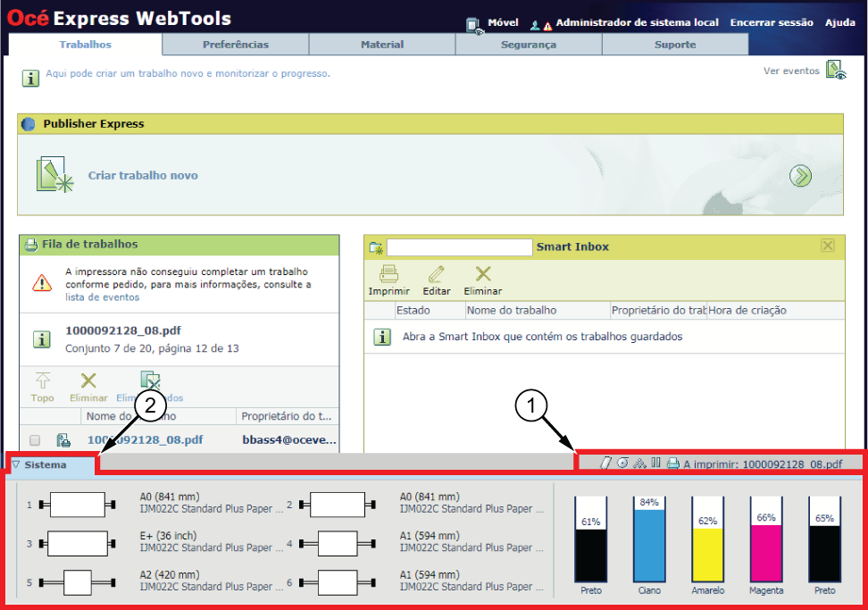Click the printer icon beside A imprimir

(672, 464)
